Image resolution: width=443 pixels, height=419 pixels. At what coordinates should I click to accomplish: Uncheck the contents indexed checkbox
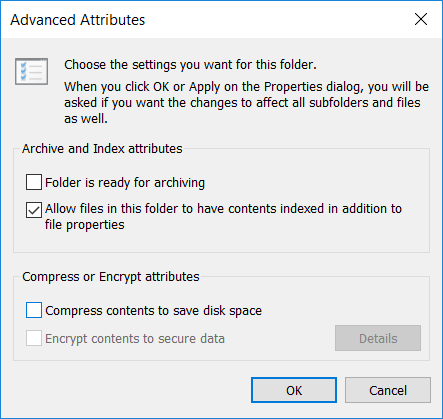tap(34, 210)
